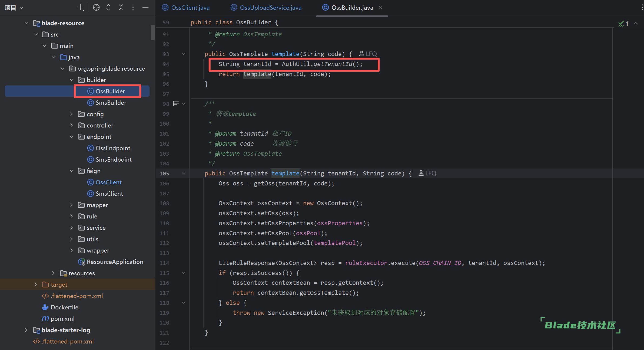Click the locate opened file crosshair icon
This screenshot has width=644, height=350.
click(96, 8)
